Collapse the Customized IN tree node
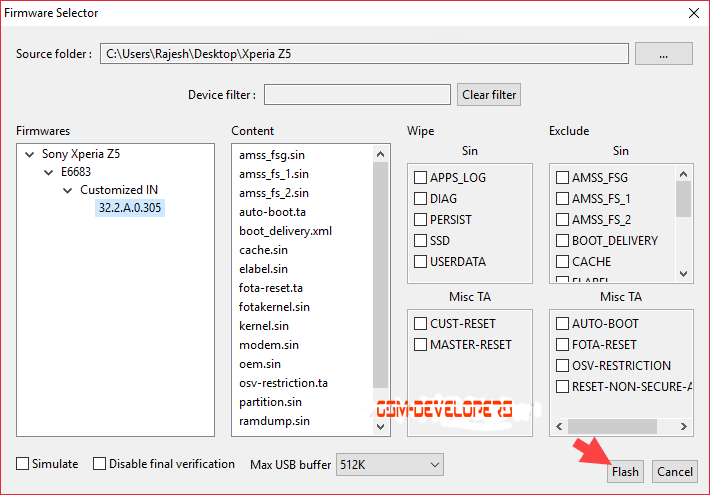 pos(68,190)
